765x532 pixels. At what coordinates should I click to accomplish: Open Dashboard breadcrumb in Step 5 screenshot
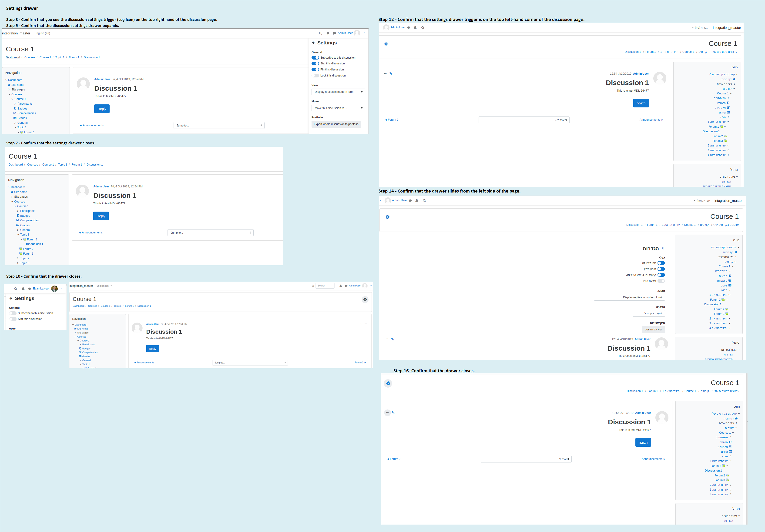click(13, 58)
